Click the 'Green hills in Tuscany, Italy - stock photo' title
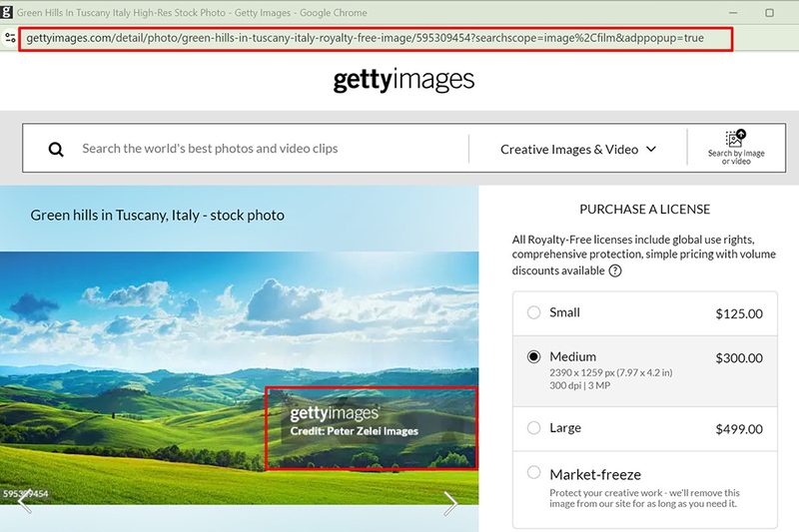The width and height of the screenshot is (799, 532). pos(158,216)
